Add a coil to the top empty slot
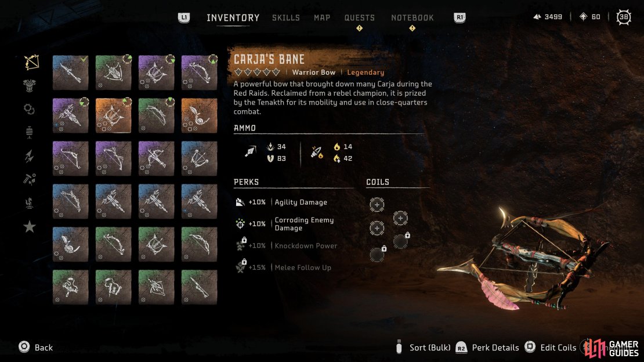The image size is (644, 362). (x=377, y=205)
